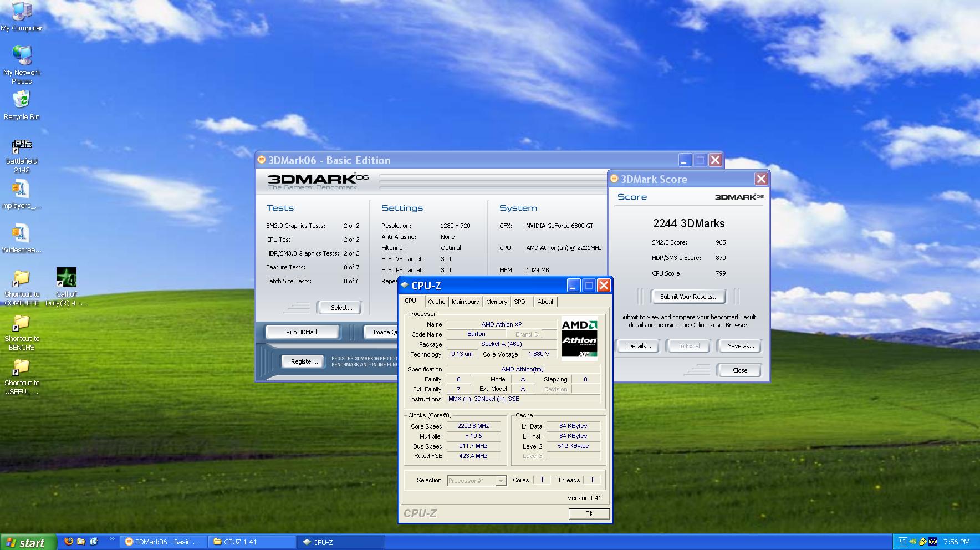Click the 2244 3DMarks score text
This screenshot has width=980, height=550.
point(688,223)
